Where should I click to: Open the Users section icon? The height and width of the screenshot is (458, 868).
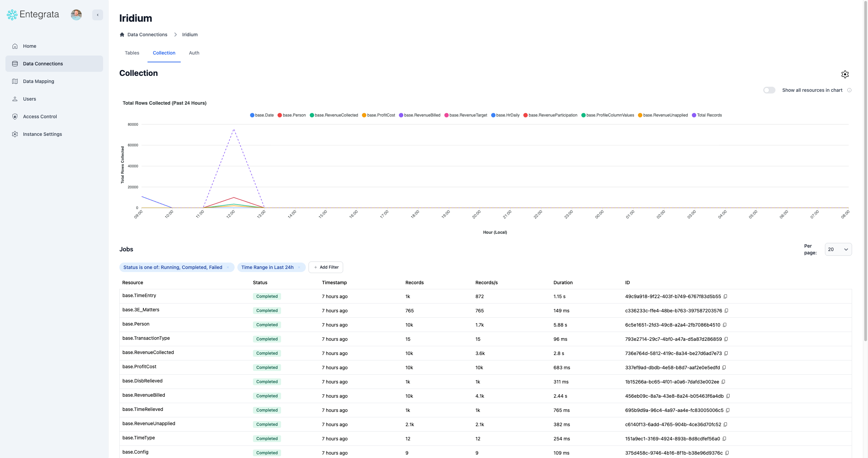click(x=15, y=99)
